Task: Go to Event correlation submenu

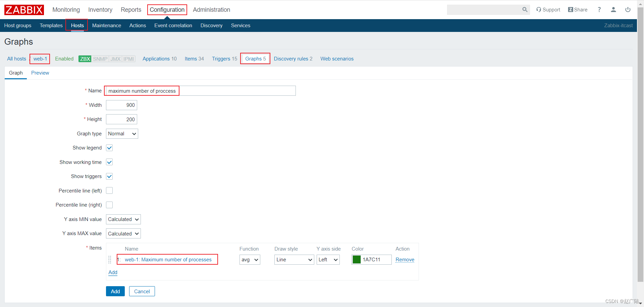Action: click(x=173, y=26)
